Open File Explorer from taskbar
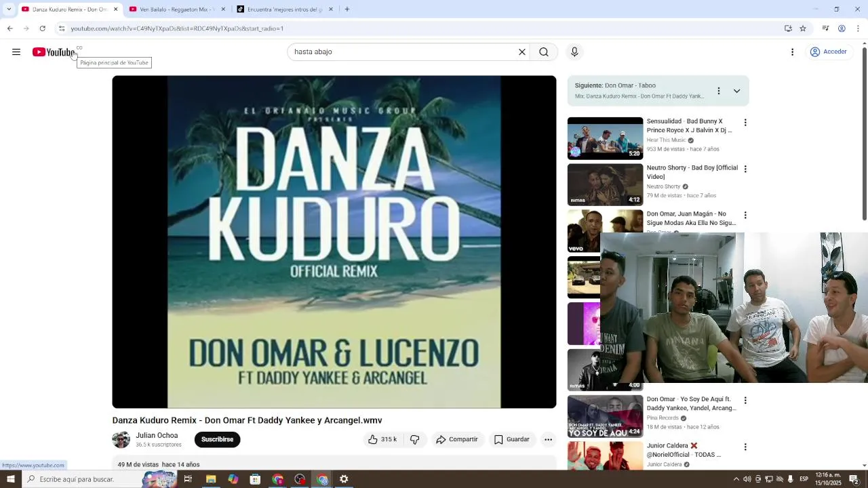 click(211, 479)
